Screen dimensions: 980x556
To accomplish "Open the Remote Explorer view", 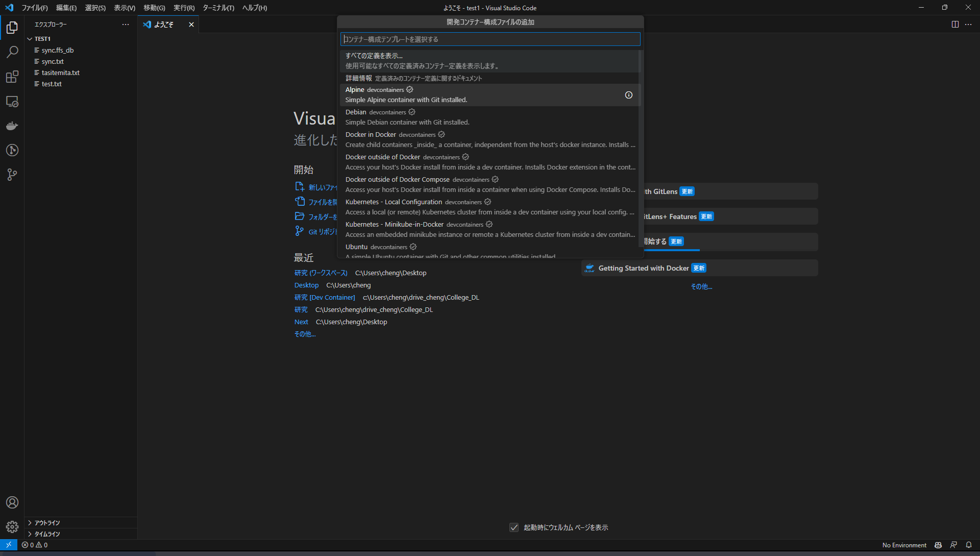I will 12,102.
